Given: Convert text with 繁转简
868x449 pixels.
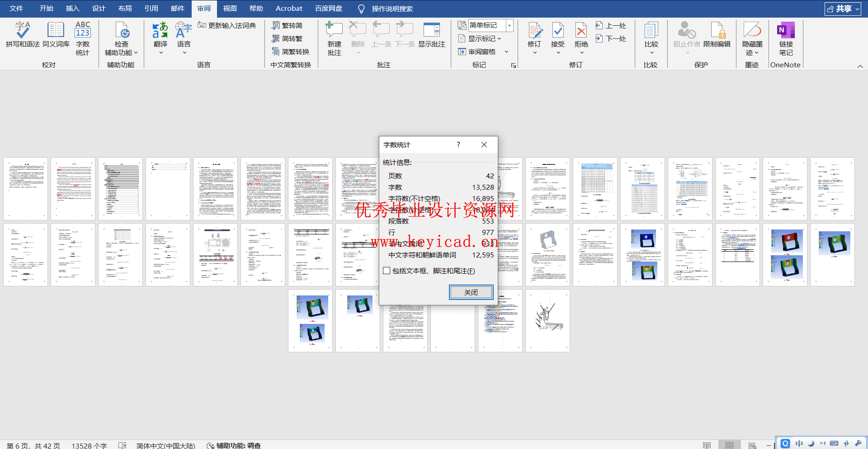Looking at the screenshot, I should click(287, 25).
